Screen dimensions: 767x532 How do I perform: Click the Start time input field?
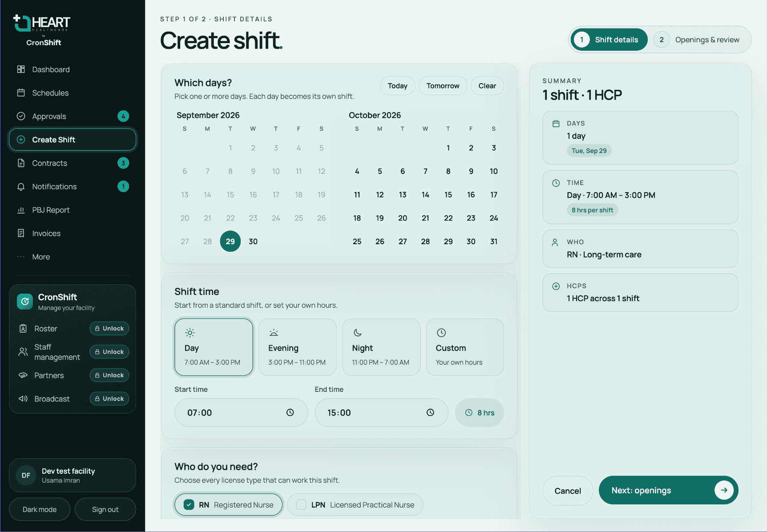pyautogui.click(x=241, y=412)
